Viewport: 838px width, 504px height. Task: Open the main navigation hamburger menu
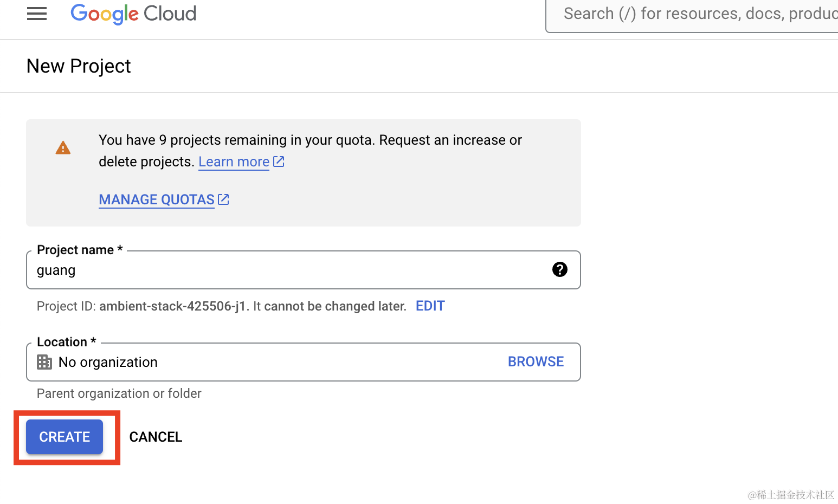(x=37, y=14)
